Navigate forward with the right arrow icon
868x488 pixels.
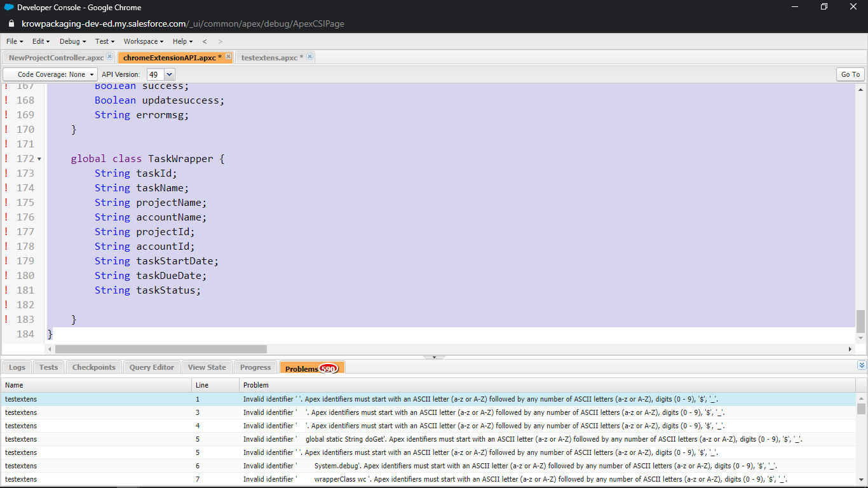[220, 41]
